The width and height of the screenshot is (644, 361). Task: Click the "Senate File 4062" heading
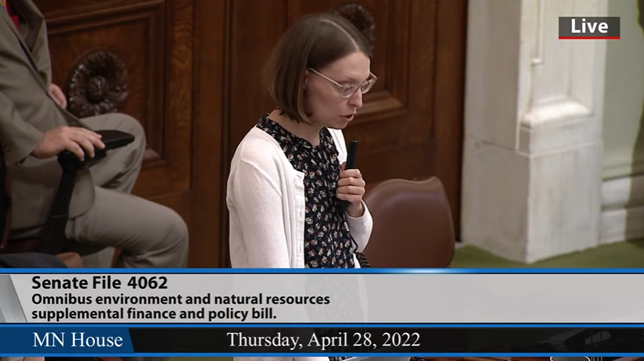pyautogui.click(x=100, y=283)
